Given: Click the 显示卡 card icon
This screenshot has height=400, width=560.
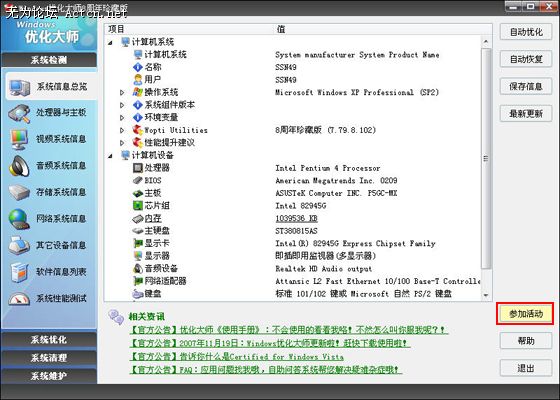Looking at the screenshot, I should point(138,244).
